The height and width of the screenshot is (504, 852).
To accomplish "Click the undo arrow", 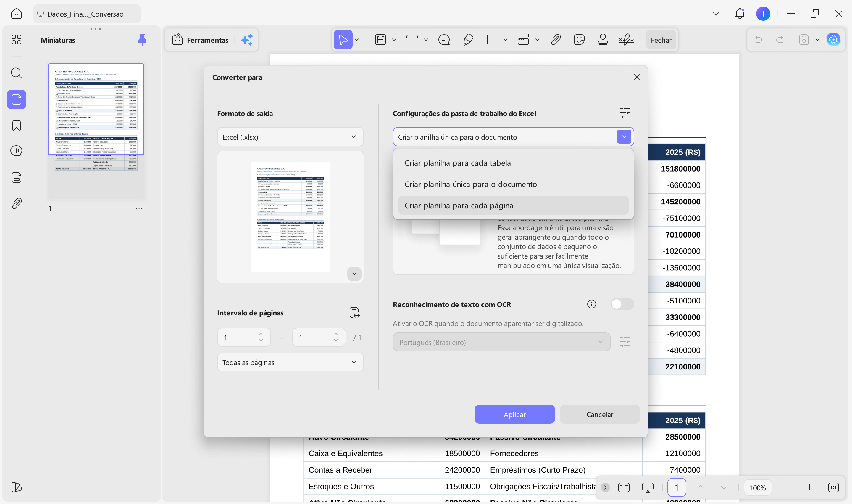I will [x=759, y=40].
